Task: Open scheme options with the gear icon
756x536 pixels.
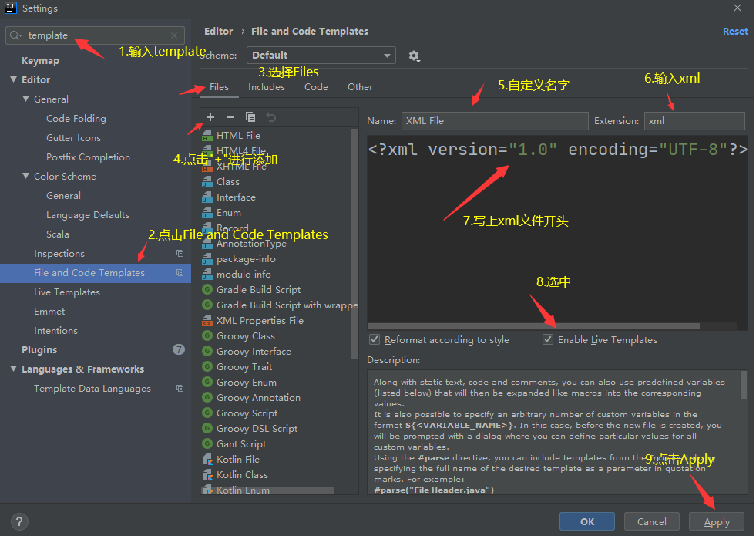Action: [415, 56]
